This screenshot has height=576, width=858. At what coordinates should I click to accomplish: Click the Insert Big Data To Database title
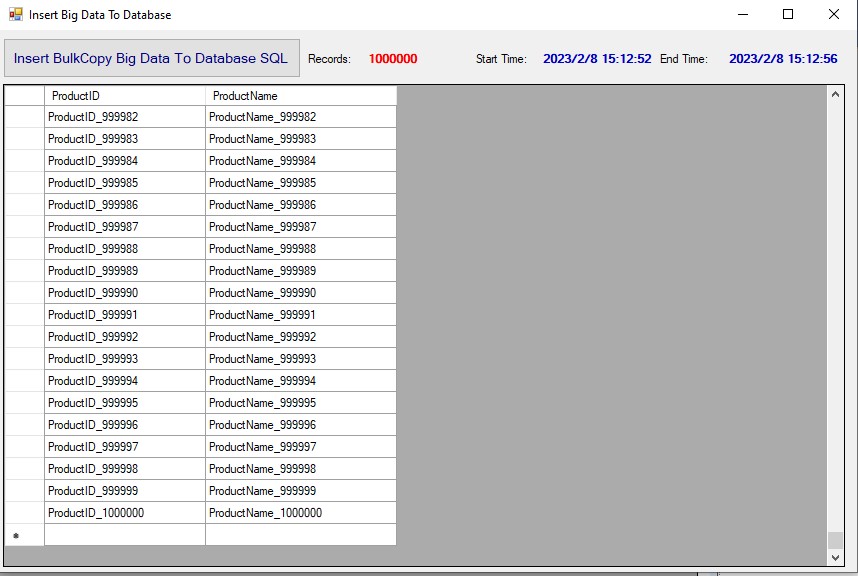(x=100, y=15)
